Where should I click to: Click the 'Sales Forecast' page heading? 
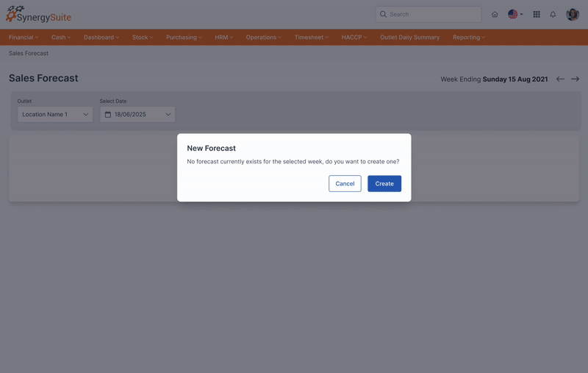pos(43,78)
